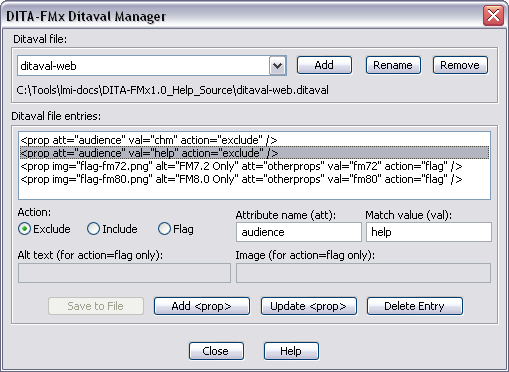Select the Flag action radio button
509x372 pixels.
(164, 229)
